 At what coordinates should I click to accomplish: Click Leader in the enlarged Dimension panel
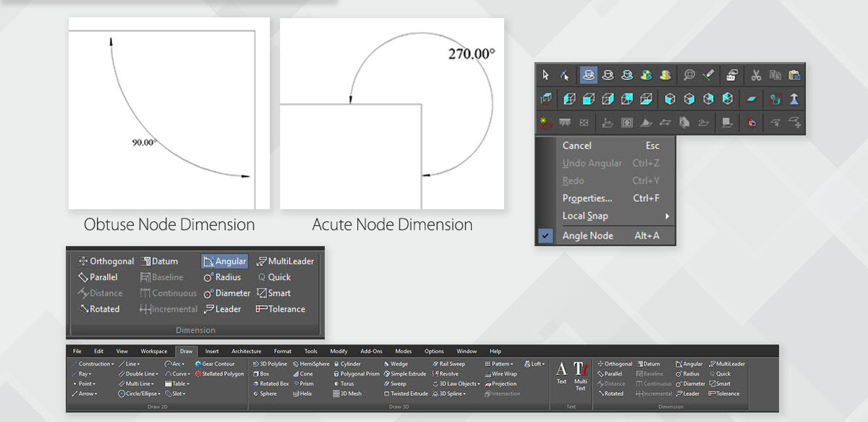coord(222,309)
